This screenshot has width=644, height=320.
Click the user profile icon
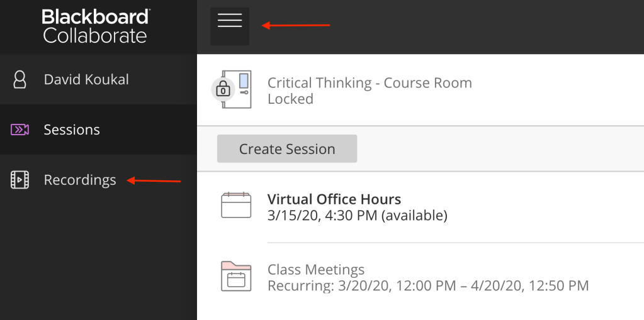20,80
